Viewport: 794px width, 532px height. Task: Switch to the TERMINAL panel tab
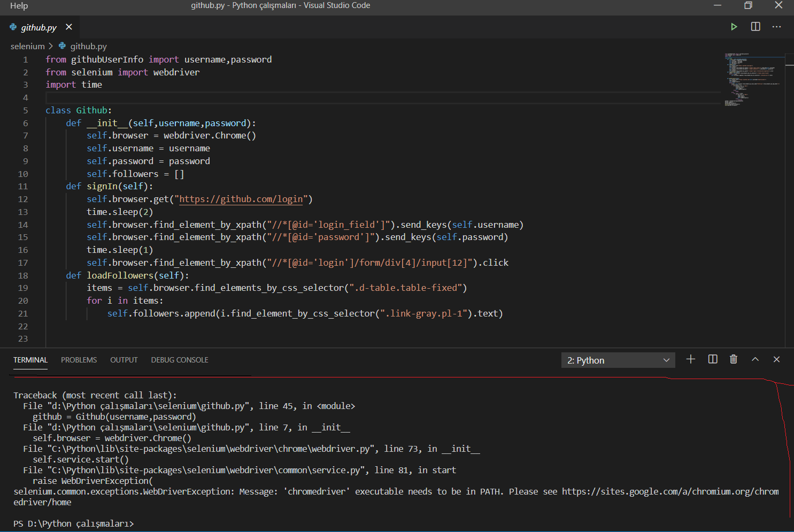[x=30, y=360]
